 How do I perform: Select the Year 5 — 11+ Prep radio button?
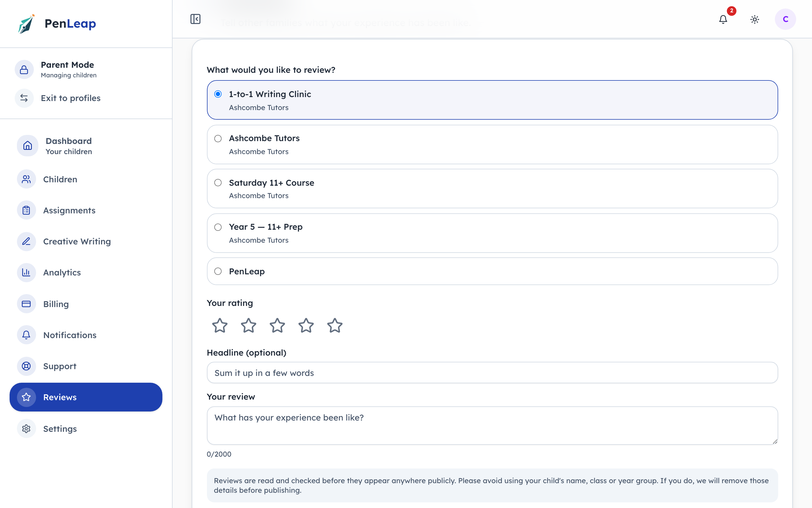point(218,227)
